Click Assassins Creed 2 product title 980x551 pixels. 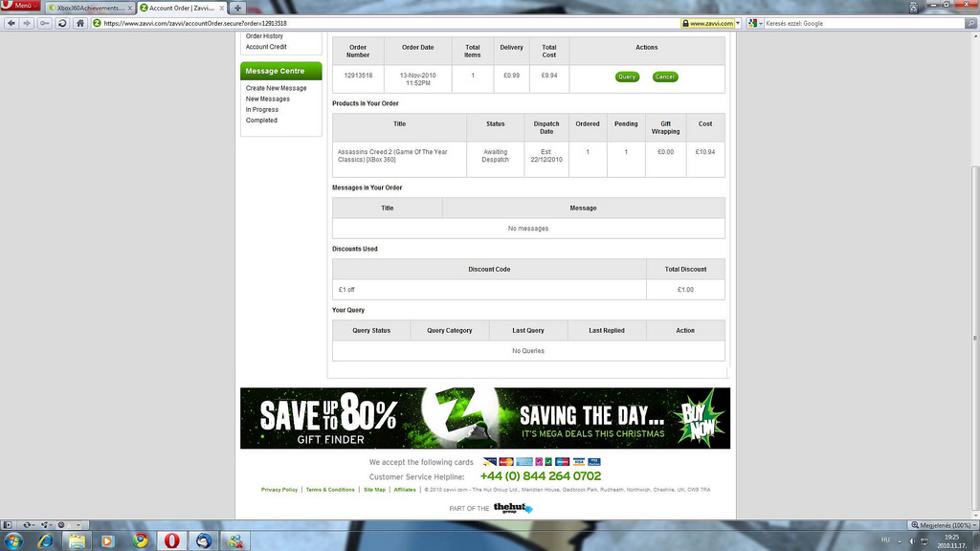[392, 156]
